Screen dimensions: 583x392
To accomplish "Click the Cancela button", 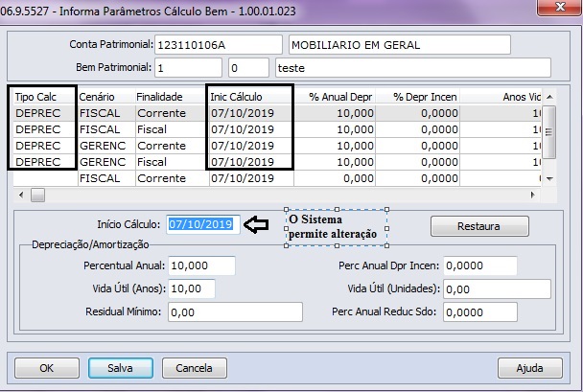I will (x=194, y=368).
